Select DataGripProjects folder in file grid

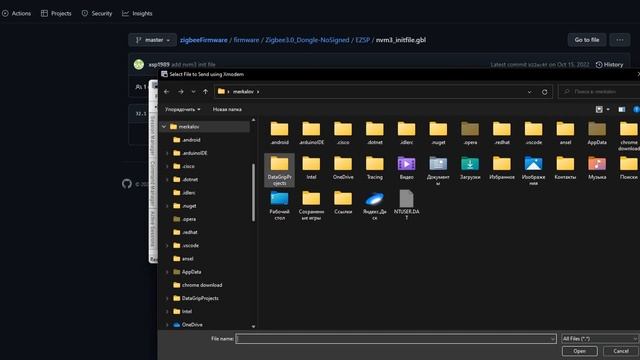(x=280, y=170)
